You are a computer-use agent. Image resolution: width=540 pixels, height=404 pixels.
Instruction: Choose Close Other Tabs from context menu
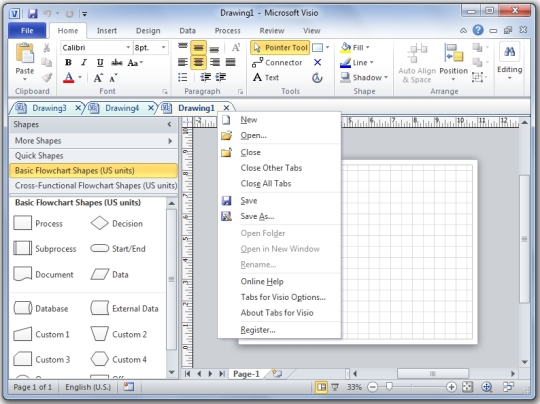click(x=271, y=168)
